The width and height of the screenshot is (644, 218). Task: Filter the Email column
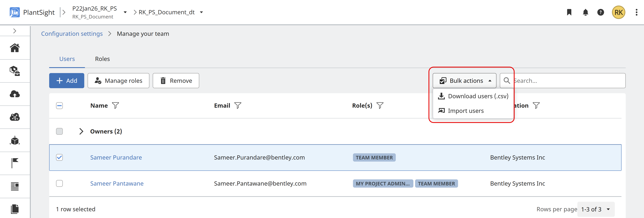(238, 106)
